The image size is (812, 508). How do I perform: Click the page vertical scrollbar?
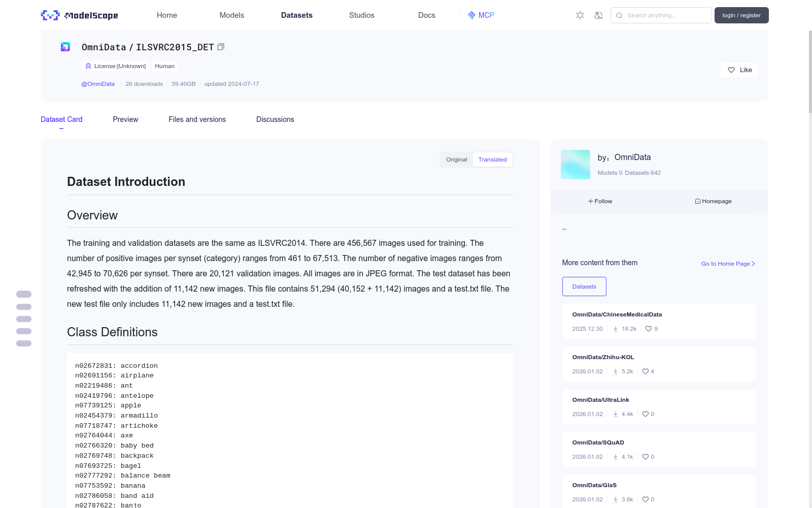810,71
